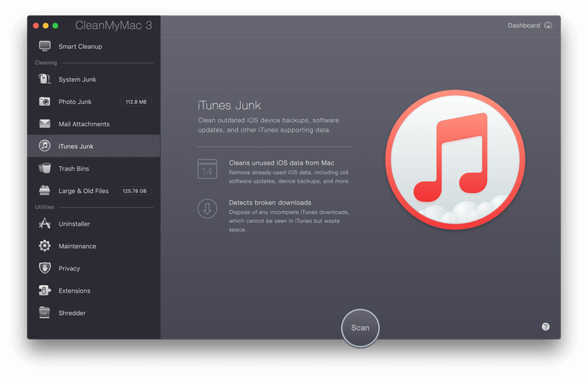Click the 125.78 GB size badge
588x378 pixels.
[x=135, y=191]
